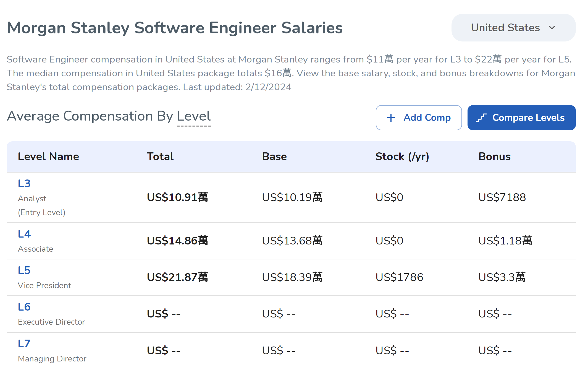Click the Level Name column header
588x375 pixels.
49,157
